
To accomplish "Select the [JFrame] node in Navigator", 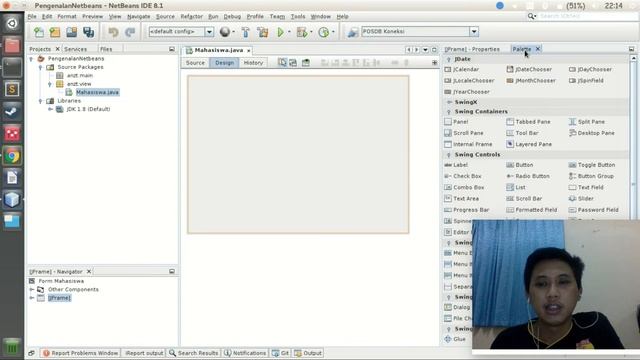I will click(59, 298).
